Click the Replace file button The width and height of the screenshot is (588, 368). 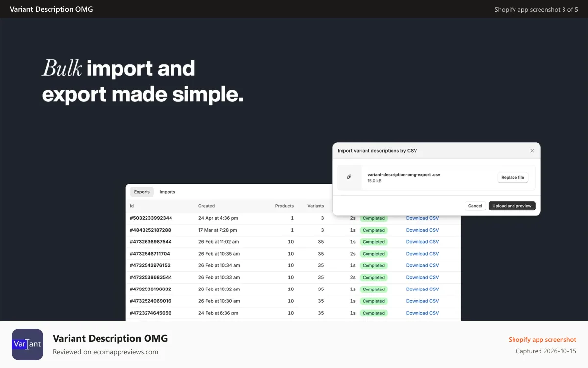(x=513, y=177)
